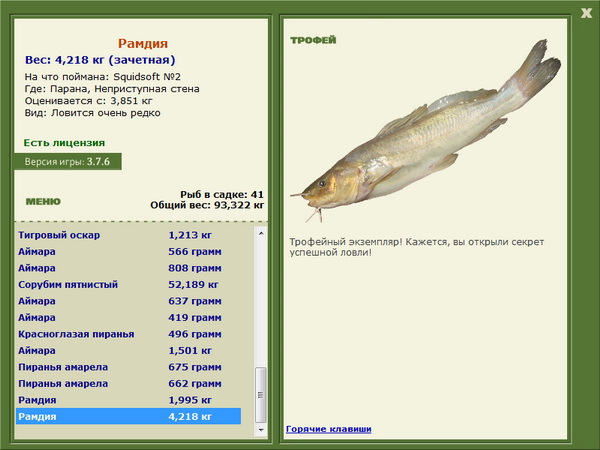Select the highlighted Рамдия 4,218 кг row
Viewport: 600px width, 450px height.
(x=129, y=416)
